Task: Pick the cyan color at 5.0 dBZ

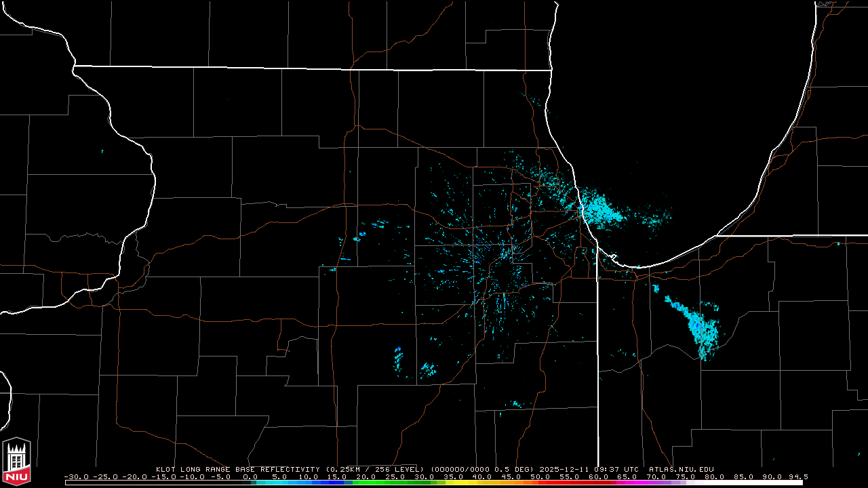Action: click(x=279, y=483)
